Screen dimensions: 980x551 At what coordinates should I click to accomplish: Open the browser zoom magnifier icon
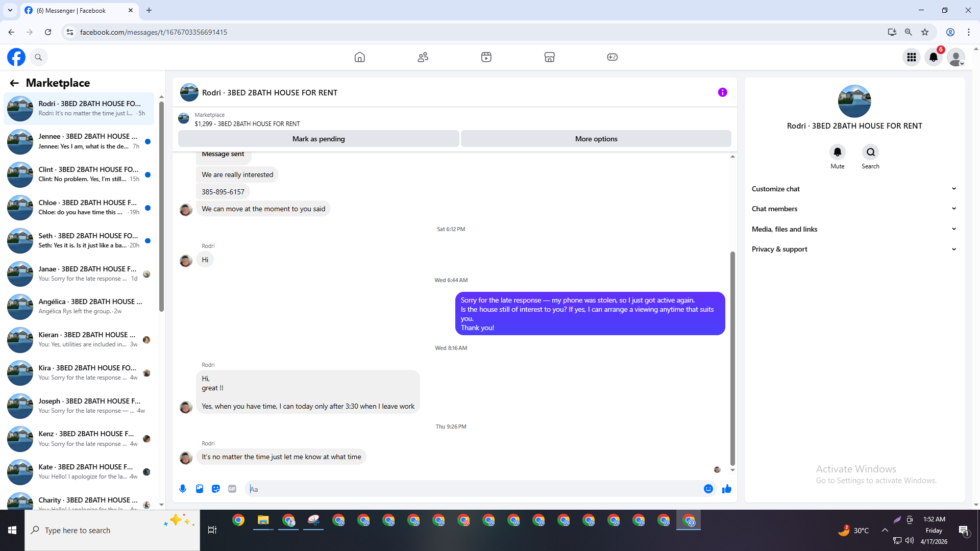click(909, 32)
